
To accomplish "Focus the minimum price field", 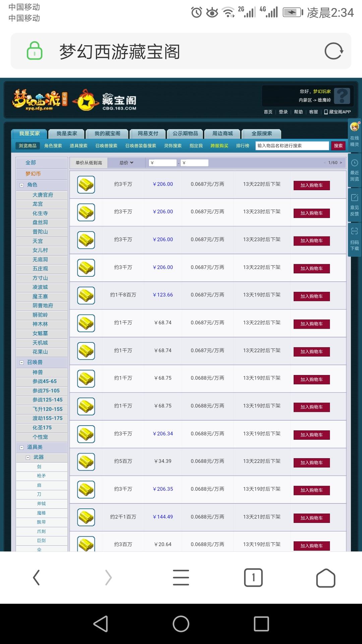I will 163,163.
